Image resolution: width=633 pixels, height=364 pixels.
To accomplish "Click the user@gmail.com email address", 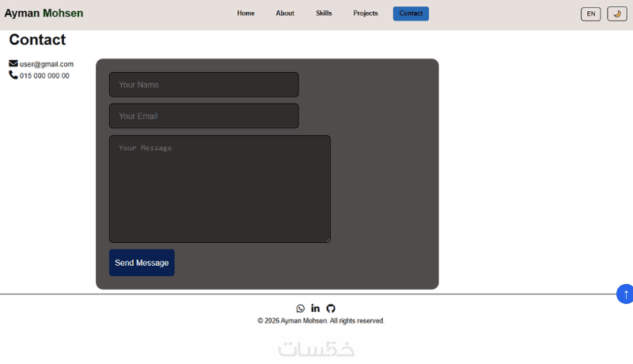I will [x=47, y=64].
